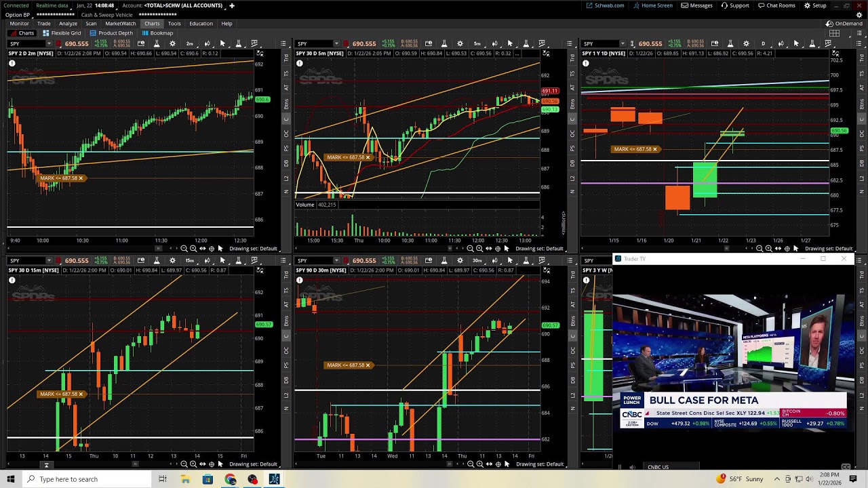Click pan arrows icon below the daily chart

pos(777,248)
